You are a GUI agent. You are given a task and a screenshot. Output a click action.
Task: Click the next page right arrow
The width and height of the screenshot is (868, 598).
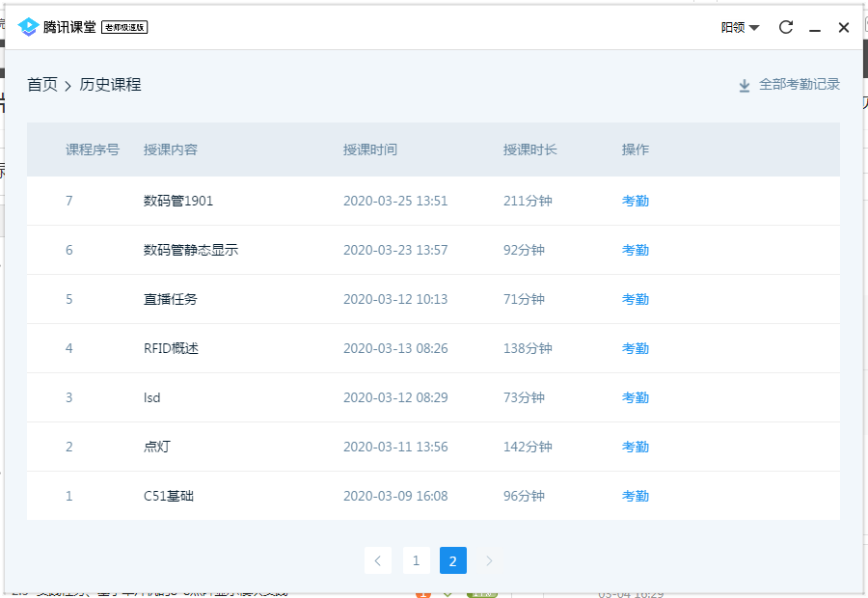pyautogui.click(x=489, y=560)
